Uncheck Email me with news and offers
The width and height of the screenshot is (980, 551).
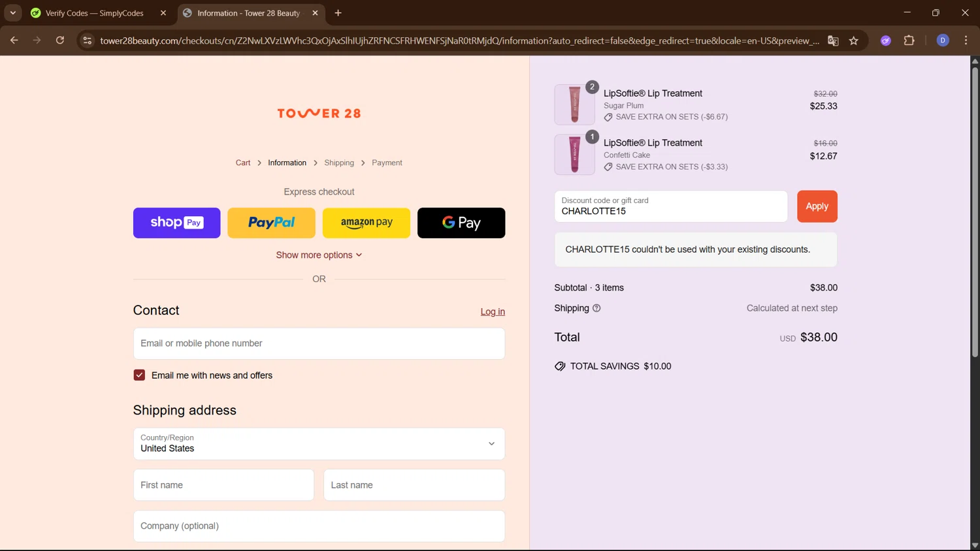tap(139, 375)
